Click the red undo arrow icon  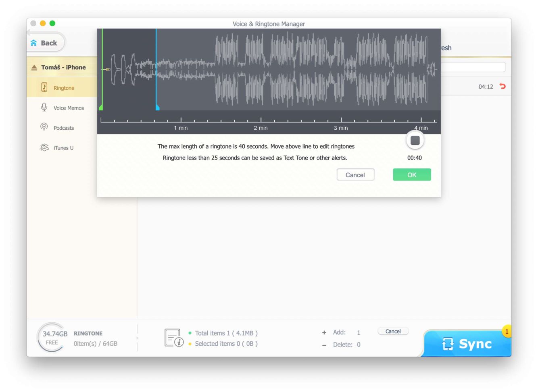[503, 86]
